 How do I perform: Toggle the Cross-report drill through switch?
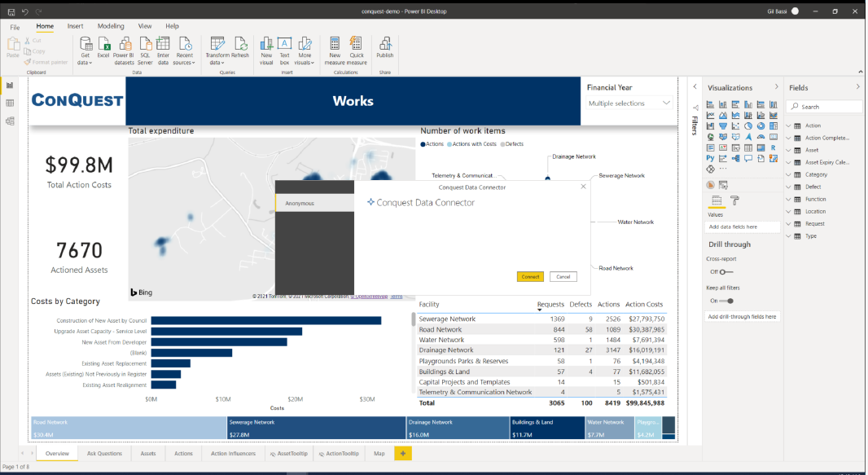(726, 272)
